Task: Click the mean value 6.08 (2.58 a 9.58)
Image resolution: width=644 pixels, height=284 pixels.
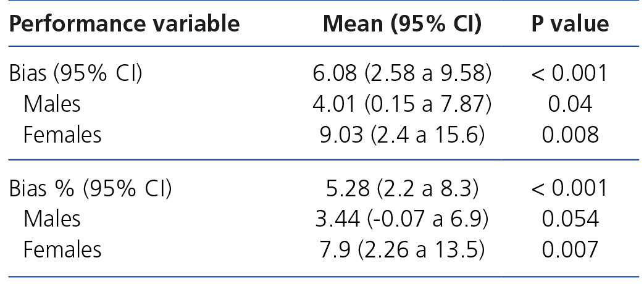Action: pos(402,73)
